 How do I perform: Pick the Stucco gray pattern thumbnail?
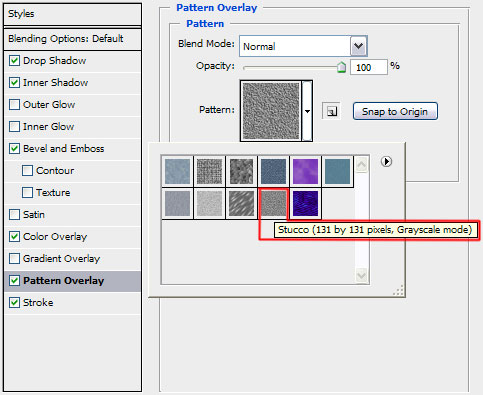[273, 203]
